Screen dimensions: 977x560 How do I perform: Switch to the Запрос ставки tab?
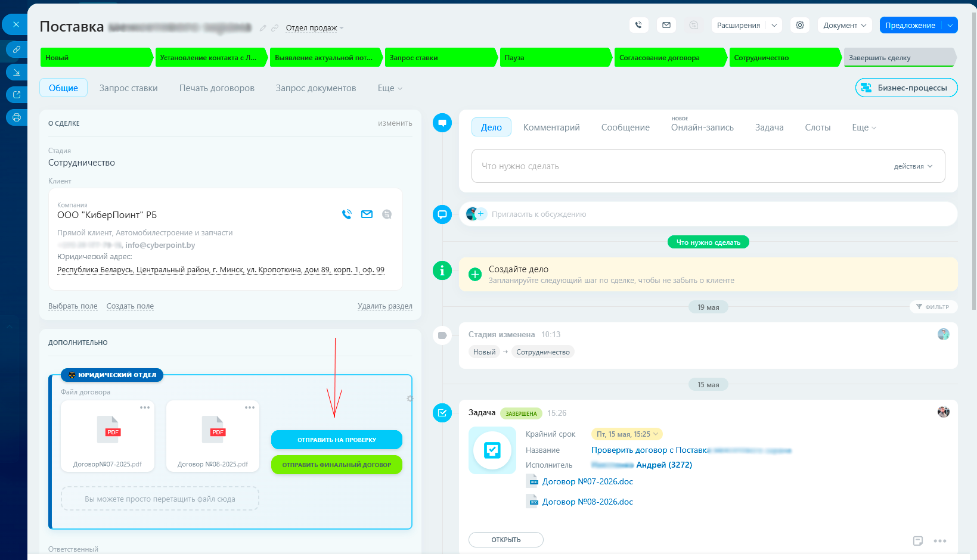click(129, 88)
